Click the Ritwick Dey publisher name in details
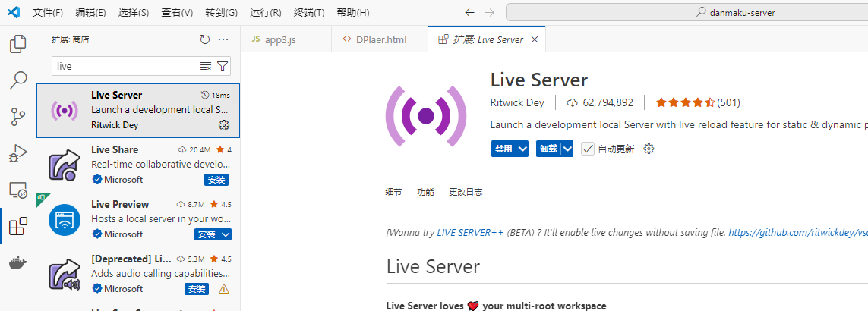This screenshot has width=868, height=311. pyautogui.click(x=517, y=102)
